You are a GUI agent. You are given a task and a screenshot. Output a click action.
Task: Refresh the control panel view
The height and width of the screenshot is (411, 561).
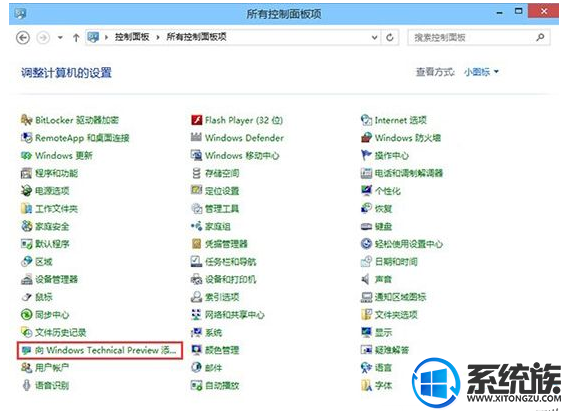[x=390, y=37]
